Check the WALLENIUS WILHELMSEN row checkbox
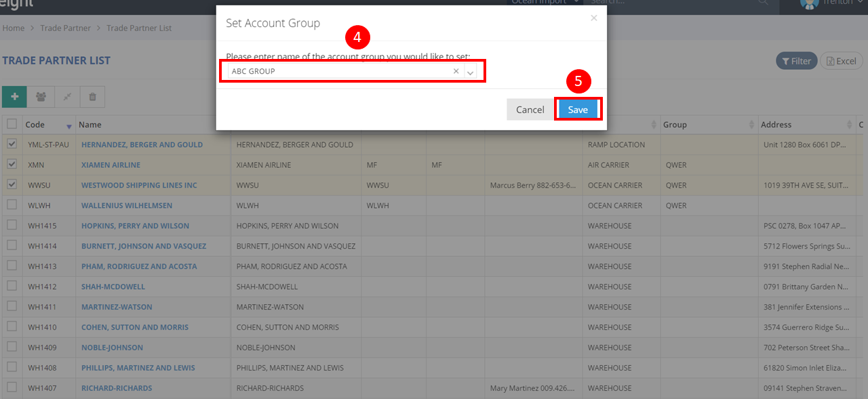Screen dimensions: 868x399 click(12, 205)
